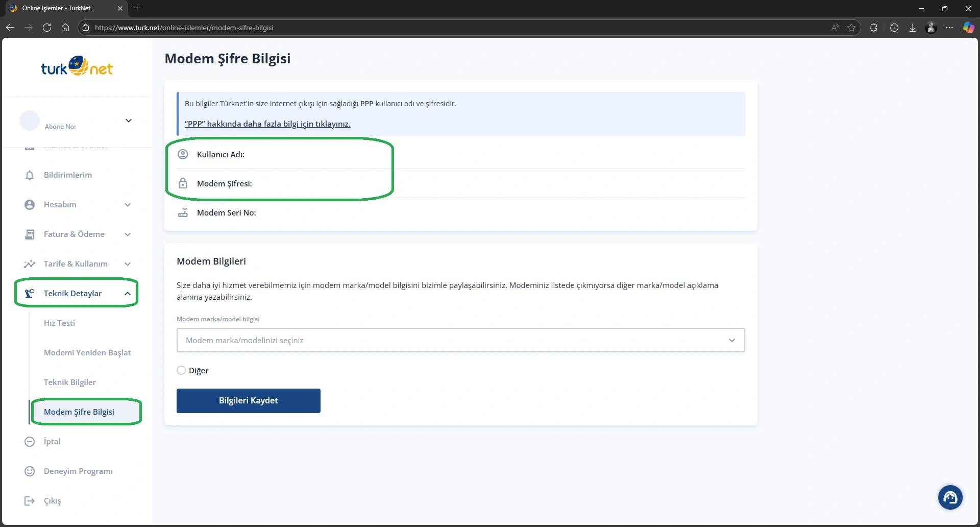This screenshot has width=980, height=527.
Task: Open the Modem marka/model dropdown
Action: click(460, 340)
